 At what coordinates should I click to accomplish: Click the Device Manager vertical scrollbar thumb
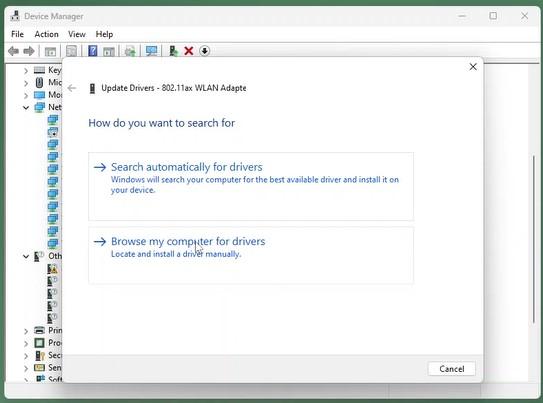[534, 240]
